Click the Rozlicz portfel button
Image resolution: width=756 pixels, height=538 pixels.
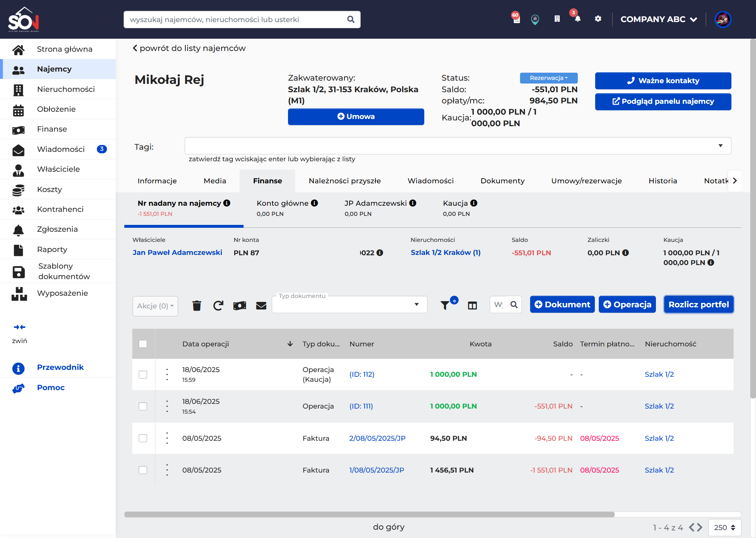click(x=699, y=304)
